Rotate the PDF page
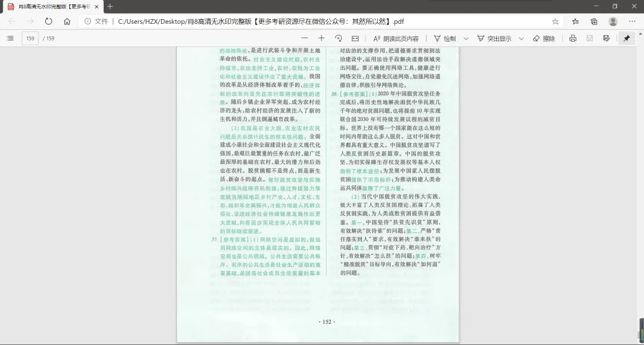This screenshot has height=345, width=644. pyautogui.click(x=339, y=38)
